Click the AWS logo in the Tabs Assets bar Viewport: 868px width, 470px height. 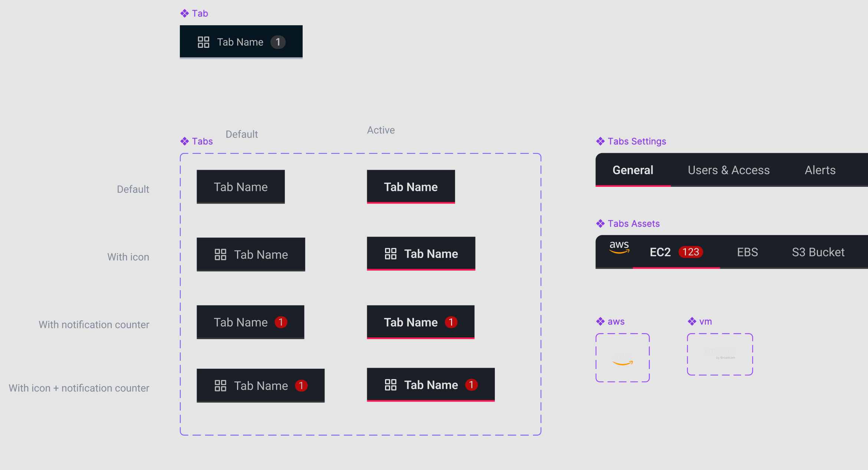[619, 247]
